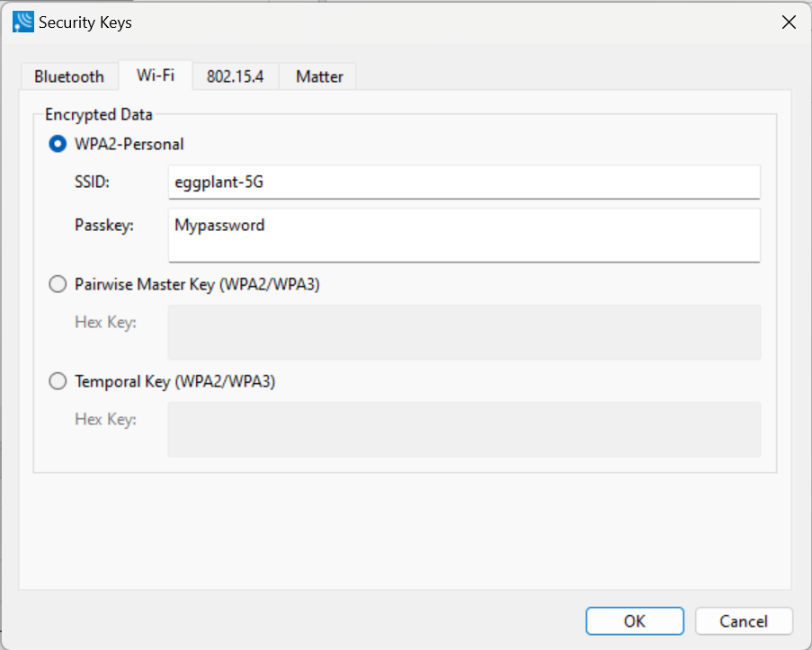The image size is (812, 650).
Task: Click the Security Keys app icon
Action: point(23,22)
